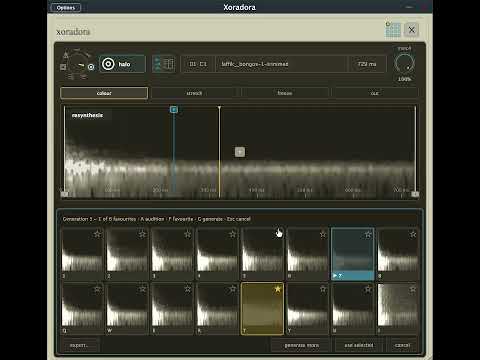Switch to the colour tab
The height and width of the screenshot is (360, 480).
tap(104, 93)
